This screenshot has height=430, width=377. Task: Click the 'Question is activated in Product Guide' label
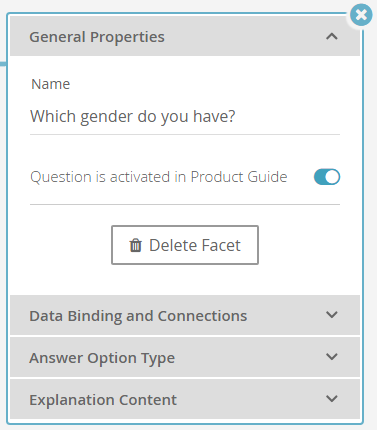159,177
